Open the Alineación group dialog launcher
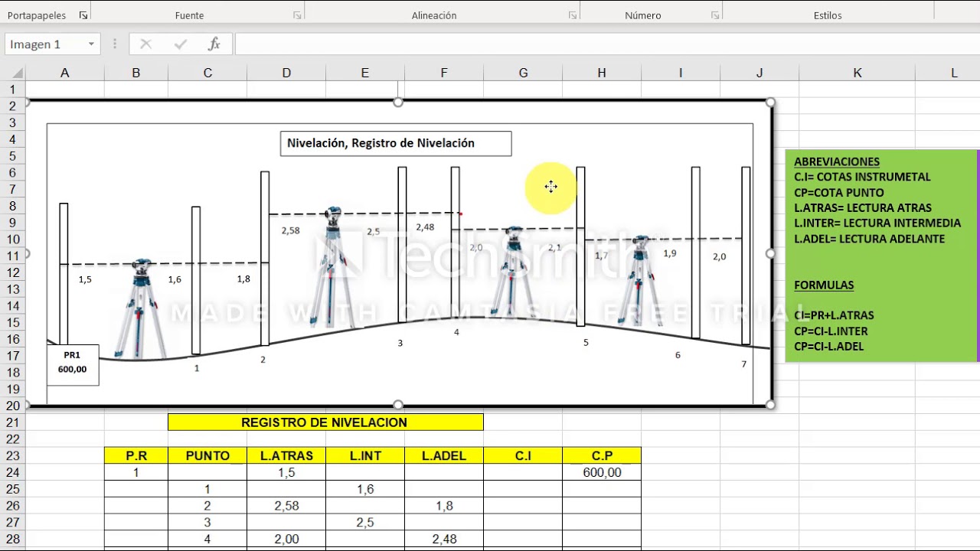The width and height of the screenshot is (980, 551). [x=572, y=15]
